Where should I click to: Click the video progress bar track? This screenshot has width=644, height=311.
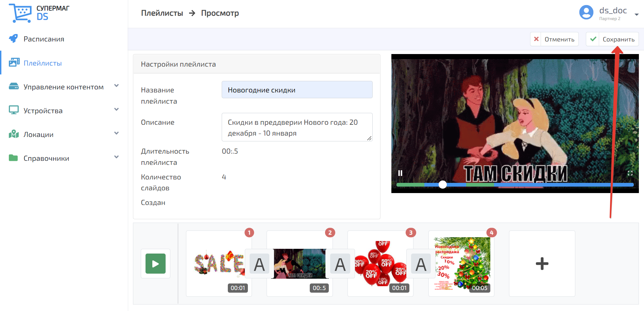coord(515,185)
